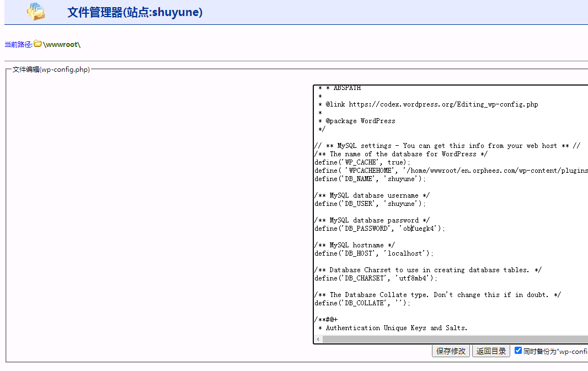
Task: Click the 'MySQL database password' comment
Action: [372, 220]
